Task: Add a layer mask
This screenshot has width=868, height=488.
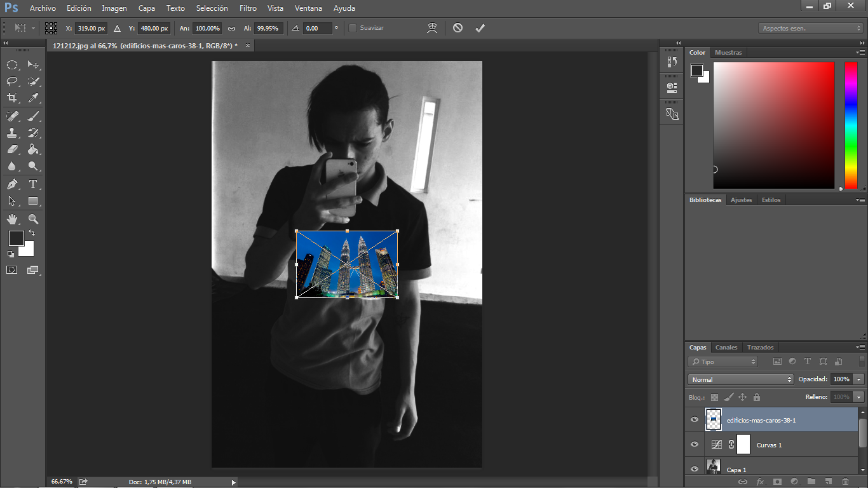Action: coord(777,482)
